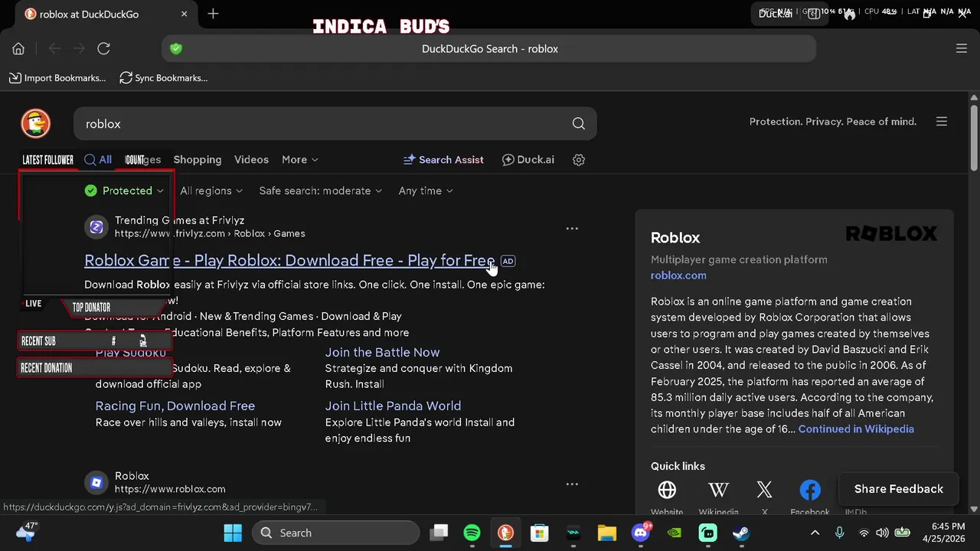980x551 pixels.
Task: Open more options for the roblox.com result
Action: pos(572,484)
